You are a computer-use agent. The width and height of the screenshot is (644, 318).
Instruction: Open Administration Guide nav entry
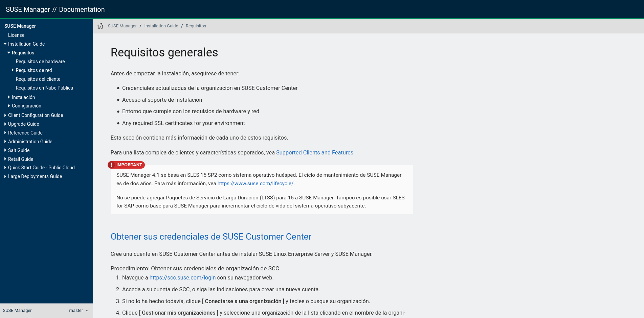(30, 142)
